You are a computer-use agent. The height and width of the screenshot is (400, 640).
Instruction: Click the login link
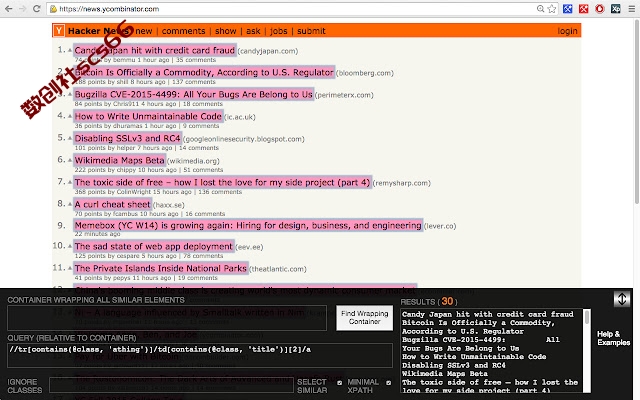[x=567, y=31]
